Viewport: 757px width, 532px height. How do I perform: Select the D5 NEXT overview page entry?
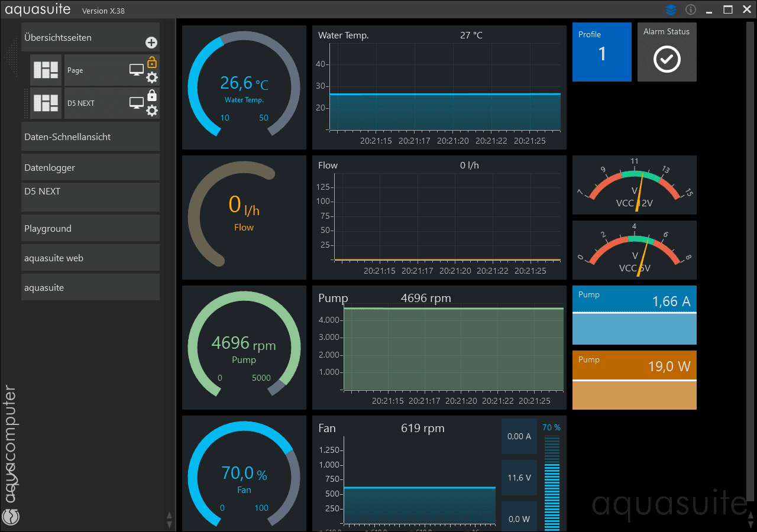[x=112, y=103]
